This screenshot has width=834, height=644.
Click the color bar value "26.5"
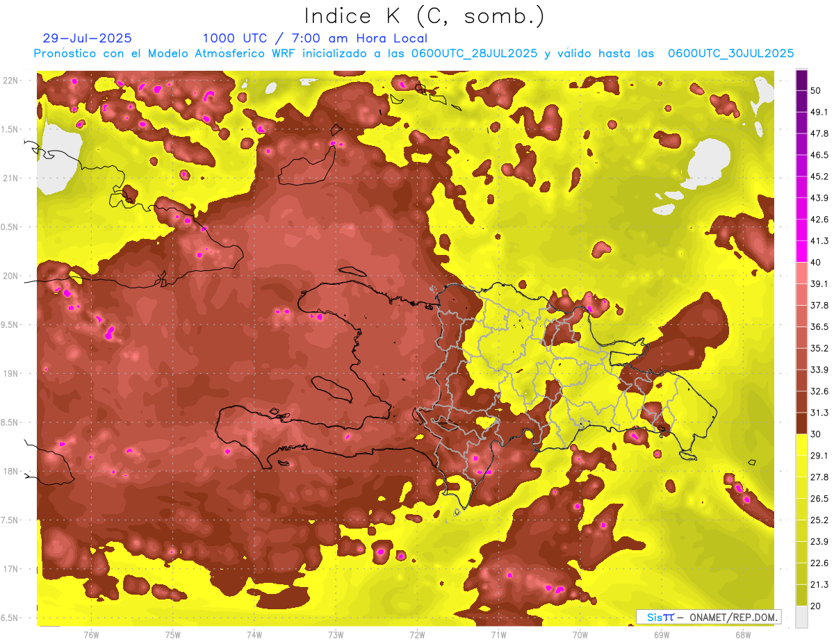[819, 499]
